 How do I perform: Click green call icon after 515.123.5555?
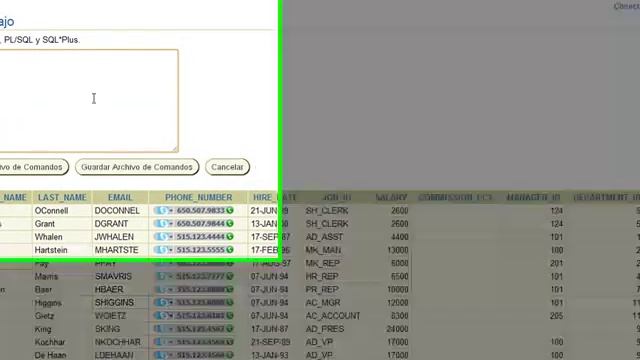pos(230,250)
